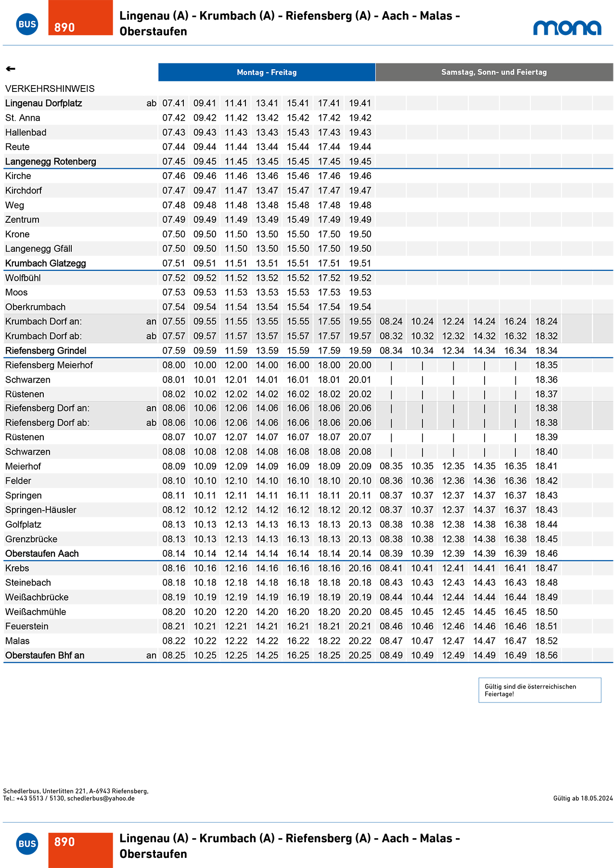Click the Krumbach Glatzegg stop name

point(45,263)
